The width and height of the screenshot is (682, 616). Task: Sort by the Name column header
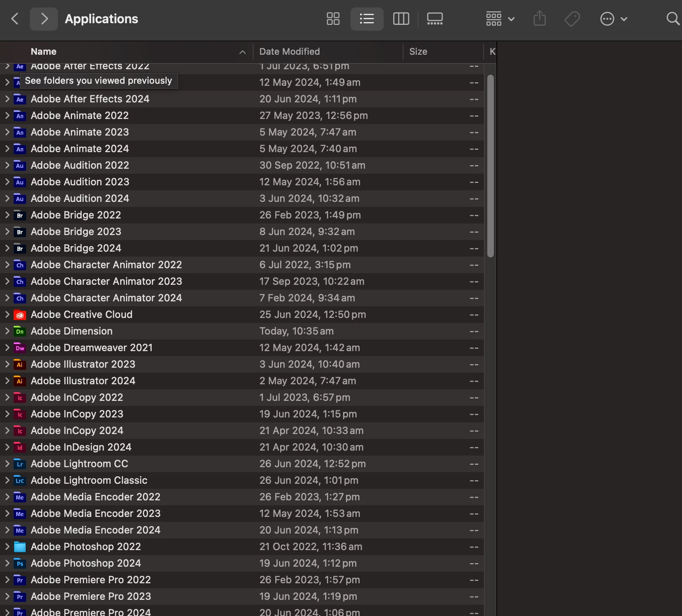44,51
